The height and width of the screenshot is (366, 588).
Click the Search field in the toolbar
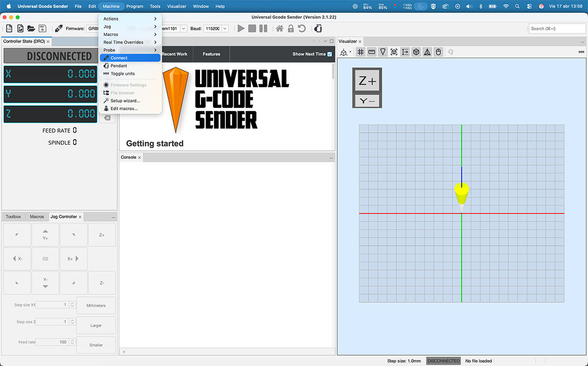pyautogui.click(x=558, y=28)
